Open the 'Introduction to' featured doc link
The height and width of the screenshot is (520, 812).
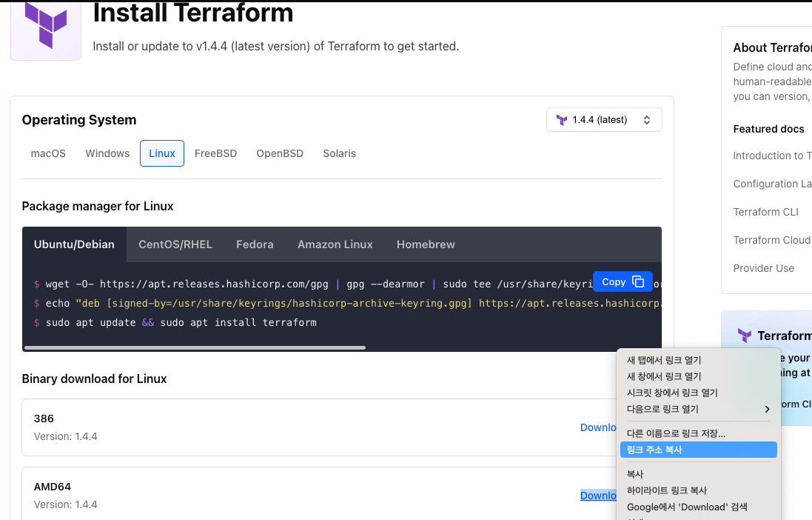pyautogui.click(x=772, y=156)
